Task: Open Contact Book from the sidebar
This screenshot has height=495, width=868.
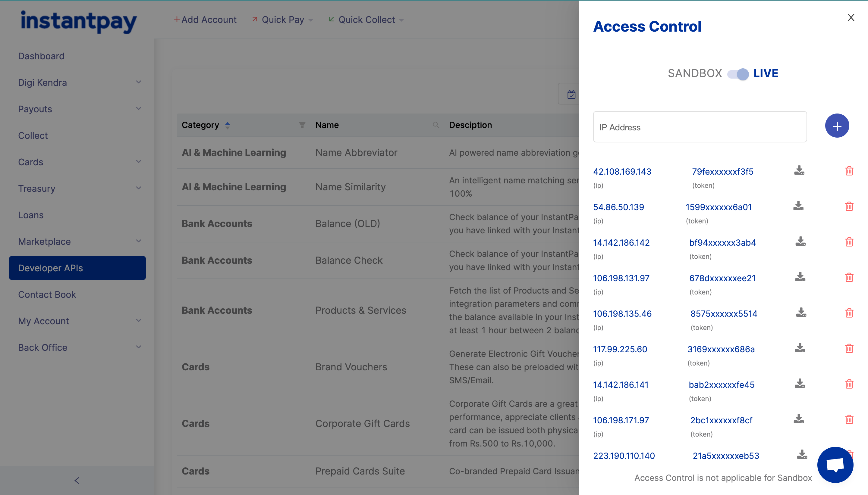Action: click(x=47, y=294)
